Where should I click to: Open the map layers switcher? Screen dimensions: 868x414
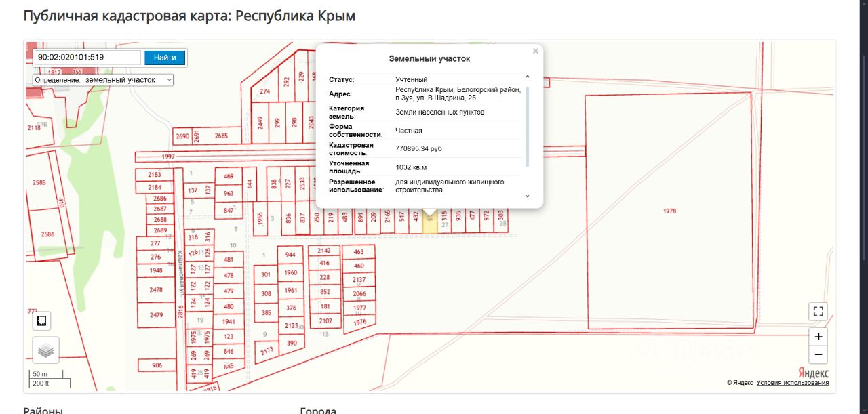45,350
